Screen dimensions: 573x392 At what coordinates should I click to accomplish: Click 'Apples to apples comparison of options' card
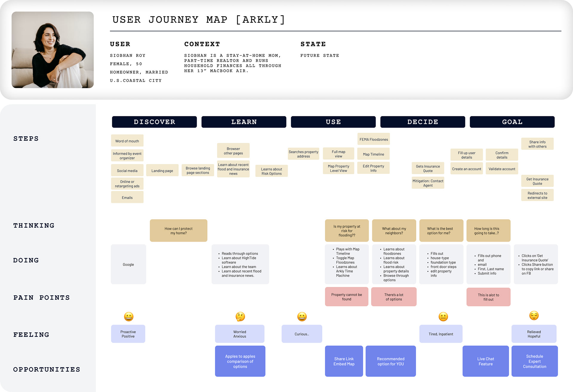pos(240,361)
